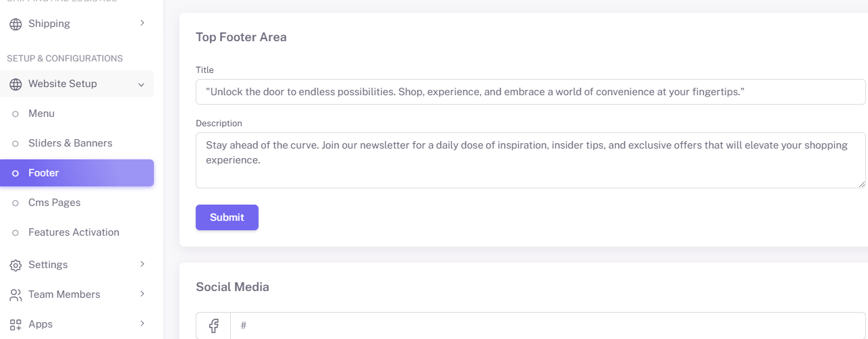868x339 pixels.
Task: Click into the Description textarea
Action: click(531, 160)
